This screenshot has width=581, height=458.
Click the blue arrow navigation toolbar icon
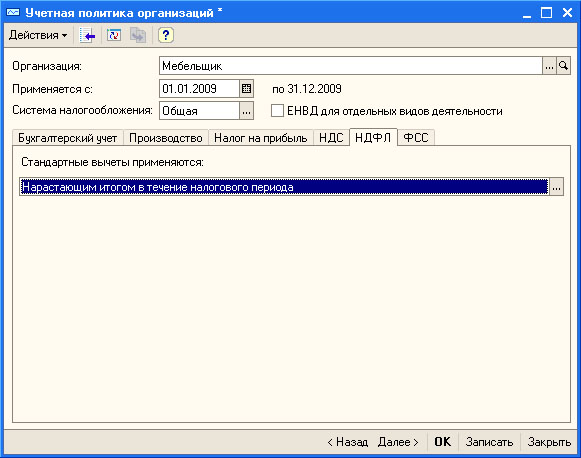coord(87,36)
